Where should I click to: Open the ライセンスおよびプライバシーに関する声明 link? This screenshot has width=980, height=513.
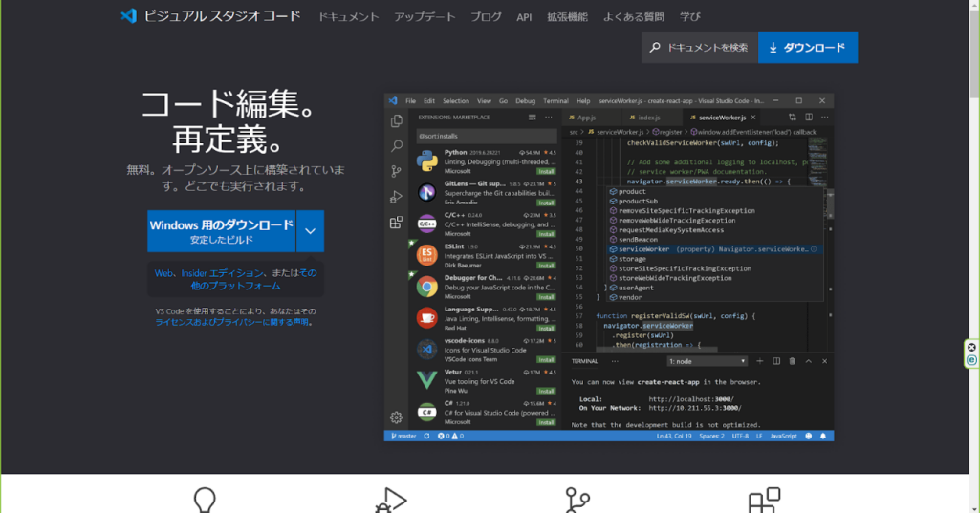coord(232,323)
